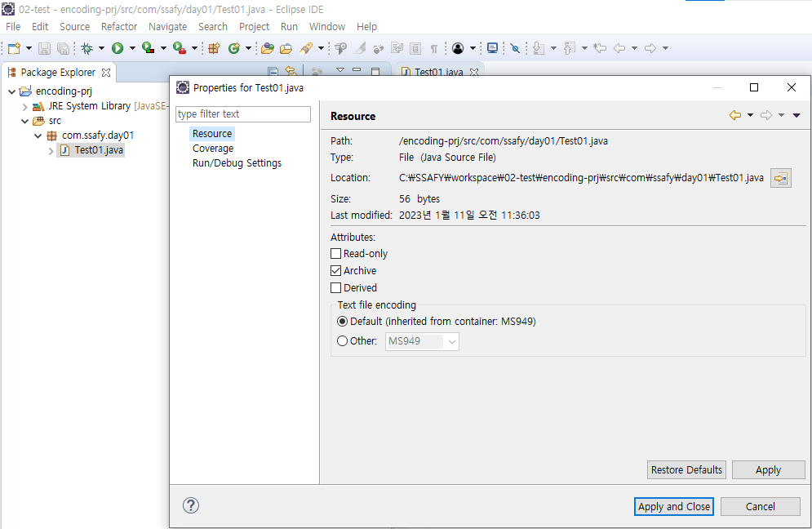Open the Debug button dropdown arrow
This screenshot has height=529, width=812.
[101, 48]
